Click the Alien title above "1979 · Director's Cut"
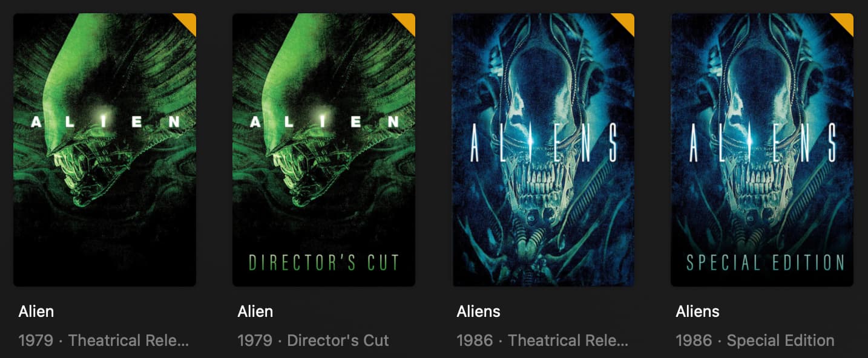The width and height of the screenshot is (868, 358). click(x=255, y=311)
